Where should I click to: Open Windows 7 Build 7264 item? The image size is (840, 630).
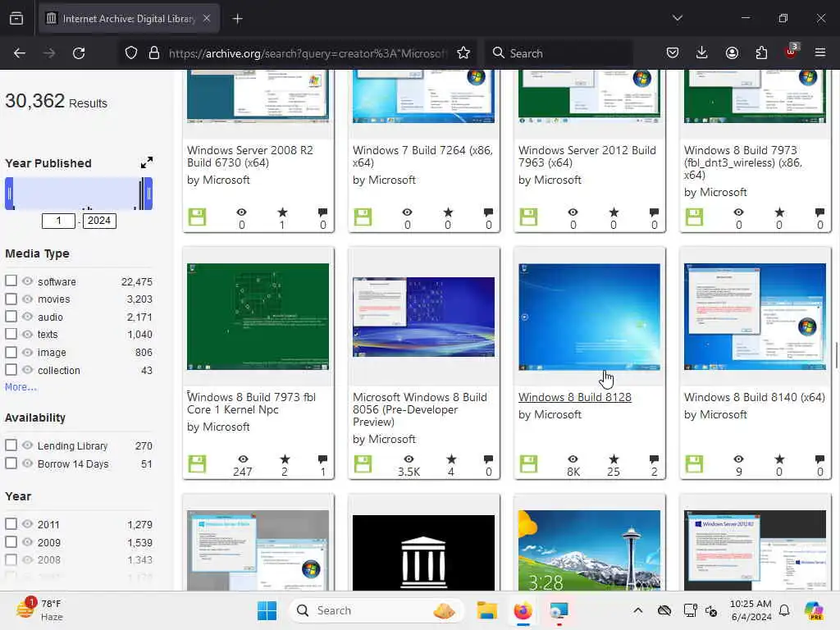tap(422, 157)
